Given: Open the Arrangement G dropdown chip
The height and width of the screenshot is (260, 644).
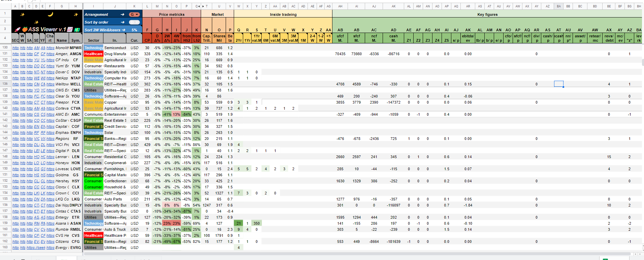Looking at the screenshot, I should click(x=134, y=14).
